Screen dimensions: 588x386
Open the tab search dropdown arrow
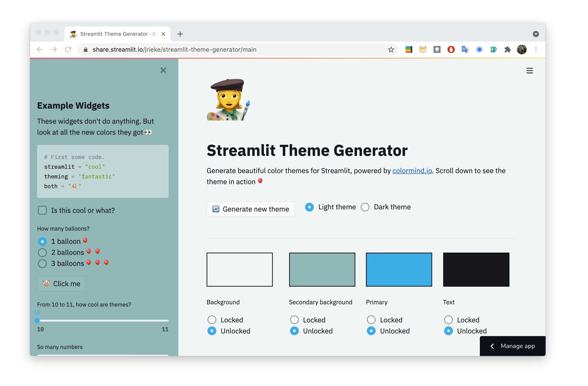tap(536, 34)
